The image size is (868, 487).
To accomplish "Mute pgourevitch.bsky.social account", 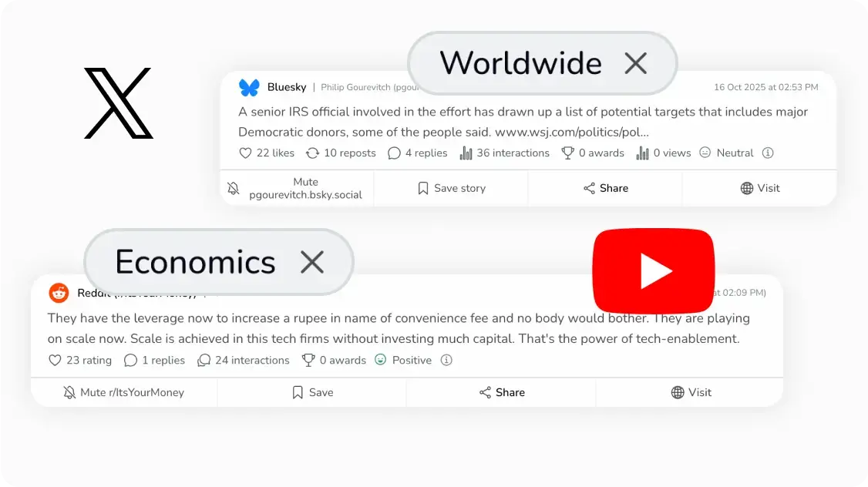I will [297, 188].
